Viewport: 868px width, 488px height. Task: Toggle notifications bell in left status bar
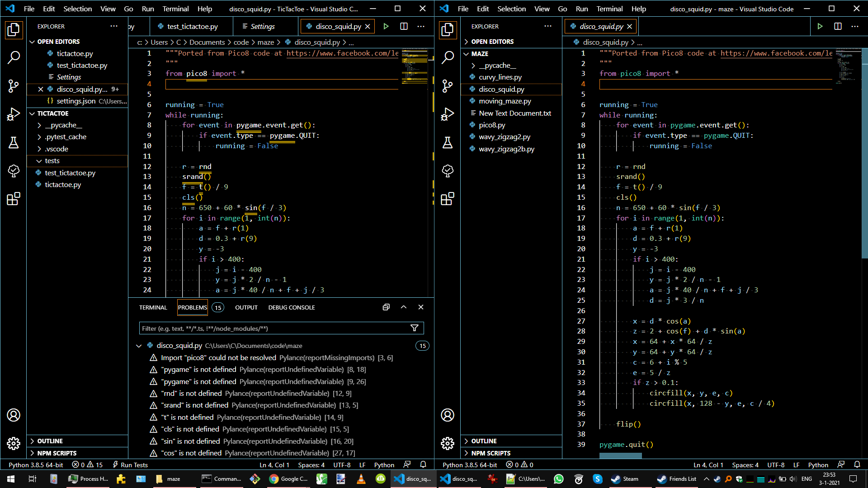pos(423,465)
